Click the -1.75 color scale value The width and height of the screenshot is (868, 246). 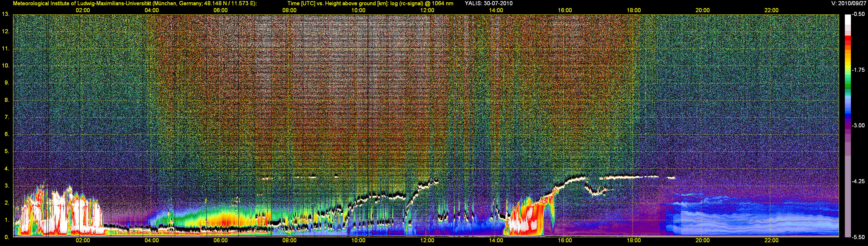858,70
